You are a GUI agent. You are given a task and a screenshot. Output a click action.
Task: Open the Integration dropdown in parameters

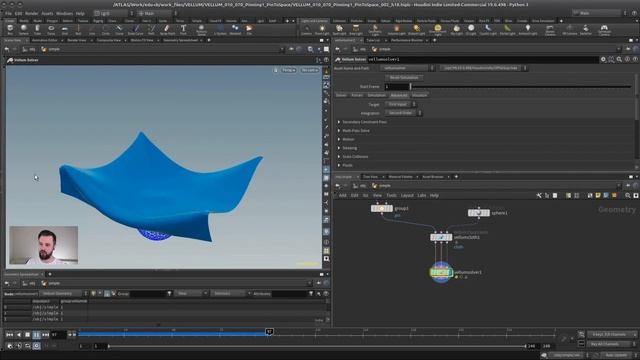(x=403, y=113)
